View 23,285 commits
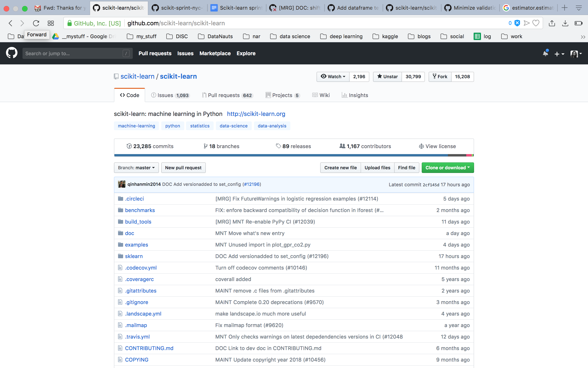 click(x=150, y=146)
